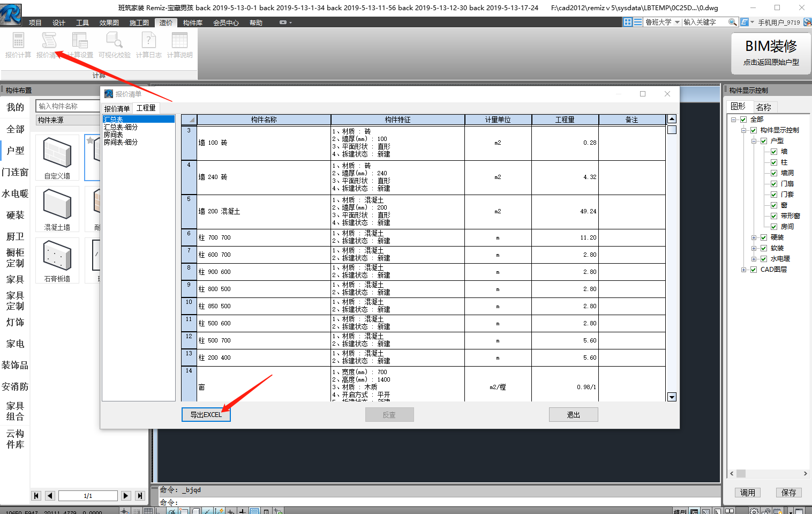
Task: Uncheck the 房间 visibility checkbox
Action: [774, 227]
